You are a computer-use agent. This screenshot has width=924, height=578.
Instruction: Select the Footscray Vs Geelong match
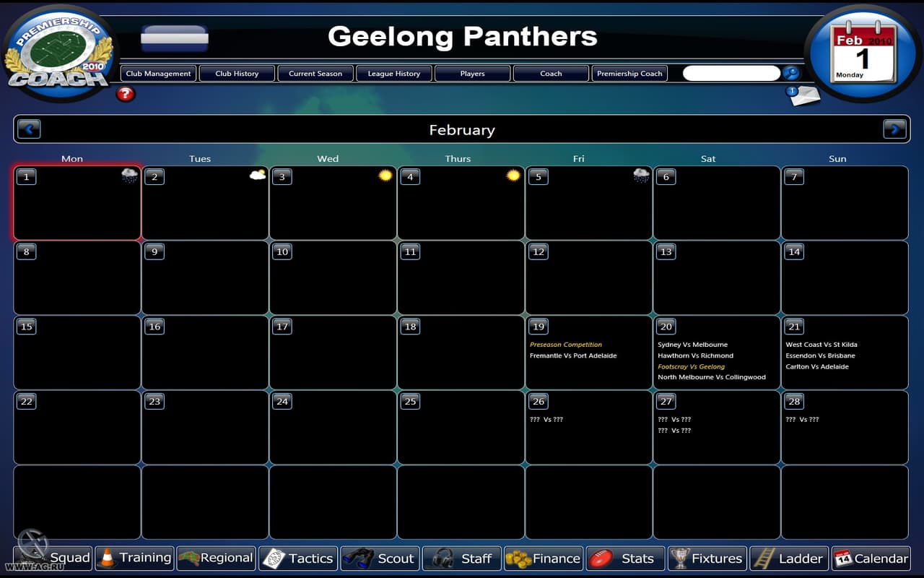click(x=691, y=366)
